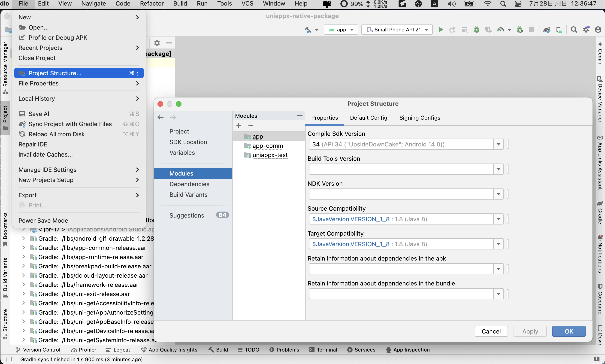Image resolution: width=605 pixels, height=364 pixels.
Task: Open the Problems tool window
Action: tap(284, 350)
